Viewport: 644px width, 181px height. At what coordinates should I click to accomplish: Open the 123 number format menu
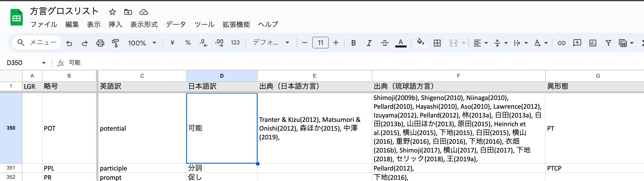[x=235, y=43]
